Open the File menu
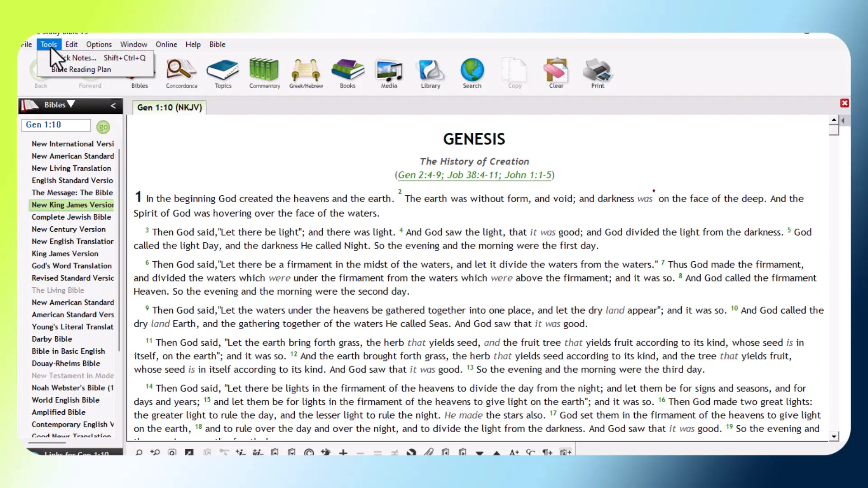This screenshot has width=868, height=488. pyautogui.click(x=27, y=44)
